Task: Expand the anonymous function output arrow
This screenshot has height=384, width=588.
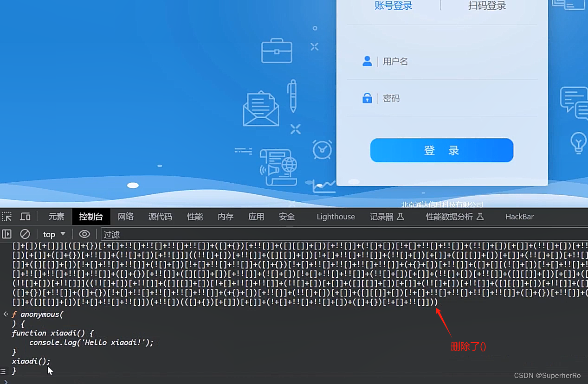Action: pyautogui.click(x=6, y=314)
